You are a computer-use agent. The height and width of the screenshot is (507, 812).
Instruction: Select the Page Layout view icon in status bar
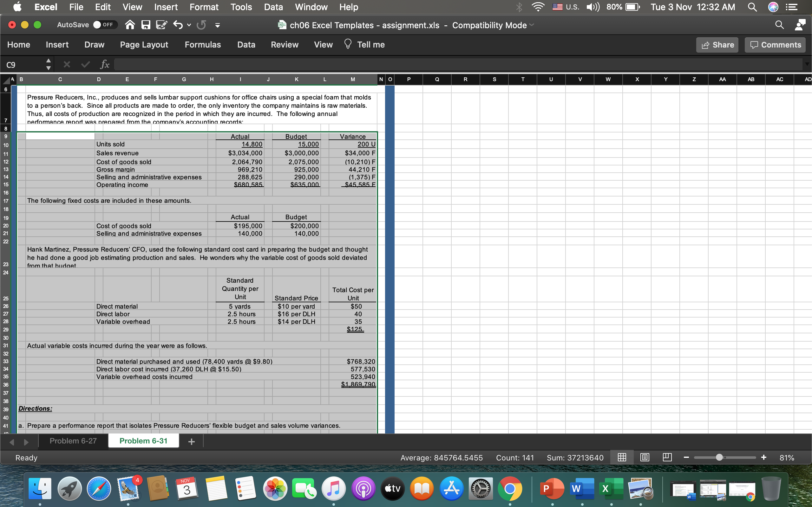tap(644, 457)
